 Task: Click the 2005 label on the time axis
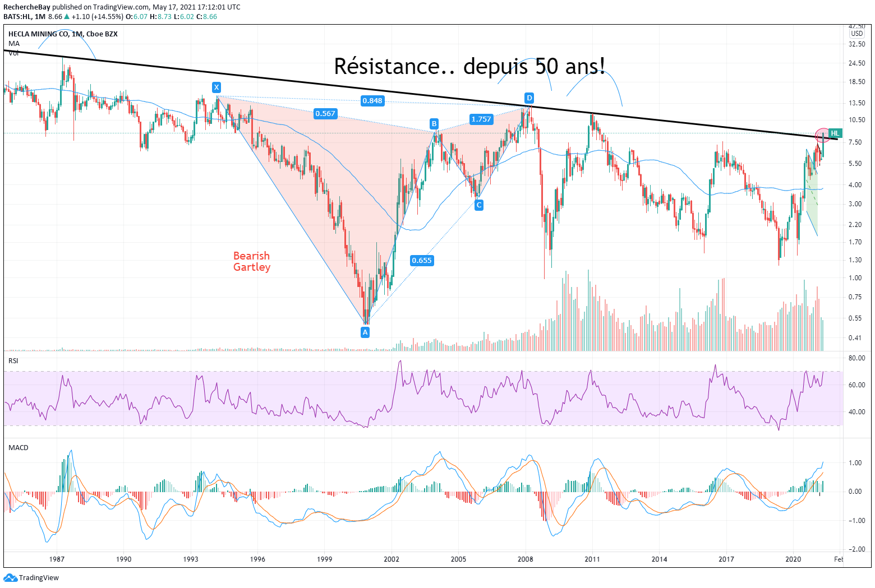pyautogui.click(x=458, y=559)
